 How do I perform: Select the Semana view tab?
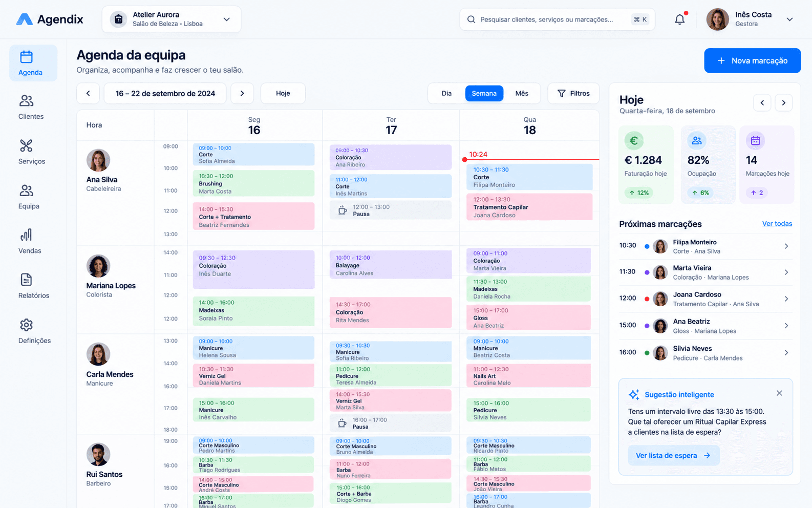484,93
